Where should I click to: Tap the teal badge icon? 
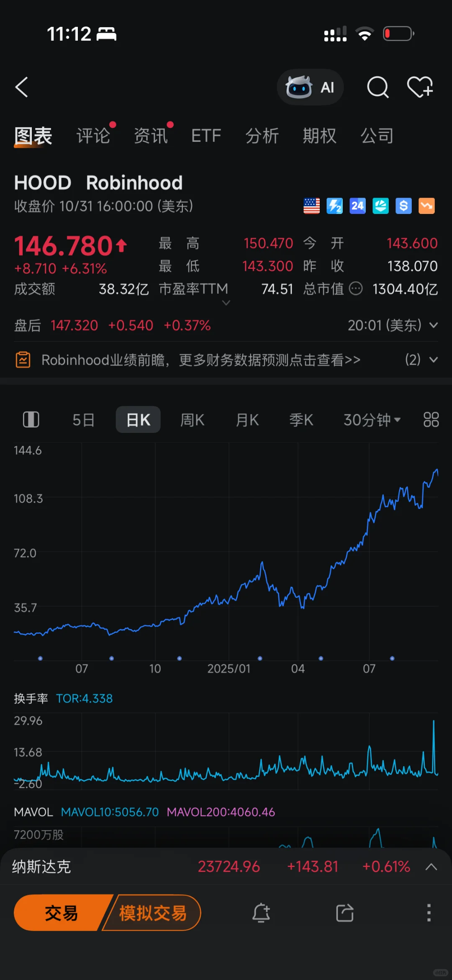click(380, 206)
